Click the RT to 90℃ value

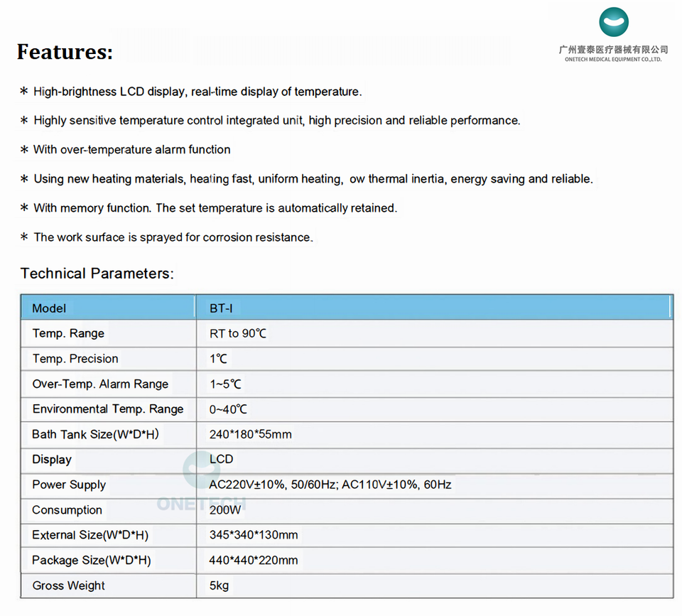pyautogui.click(x=238, y=333)
